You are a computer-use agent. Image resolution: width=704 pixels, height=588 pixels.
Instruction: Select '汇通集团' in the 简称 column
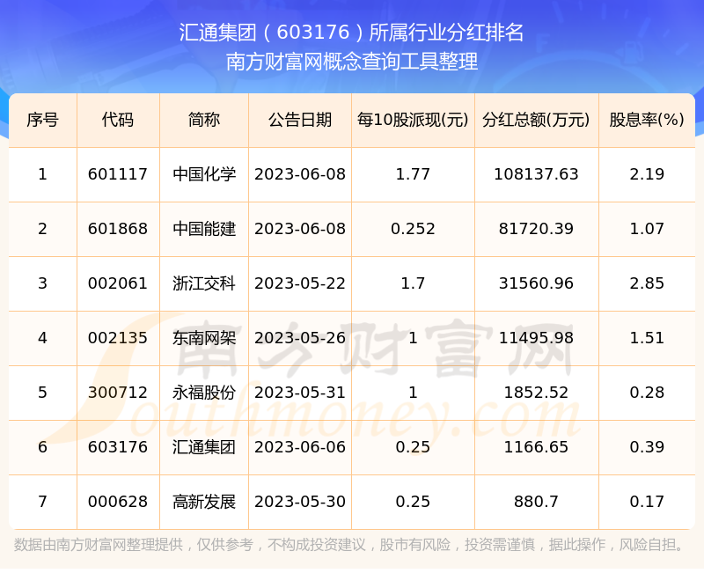pos(204,447)
